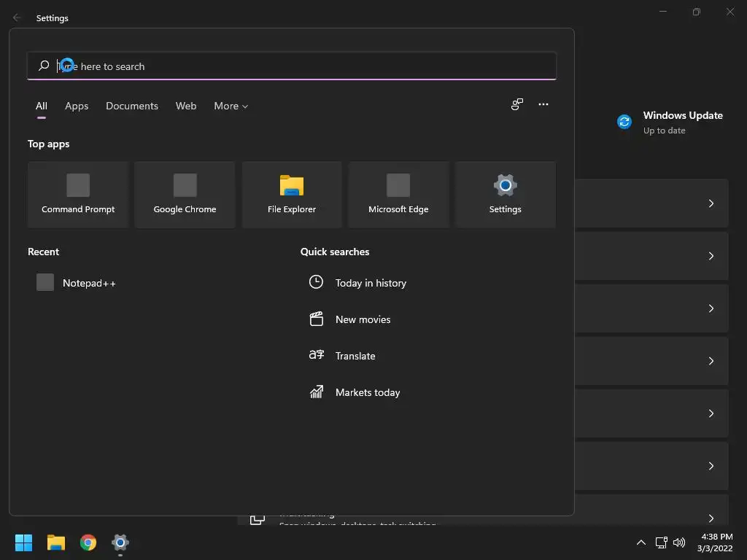Click the search text input field
The width and height of the screenshot is (747, 560).
292,66
